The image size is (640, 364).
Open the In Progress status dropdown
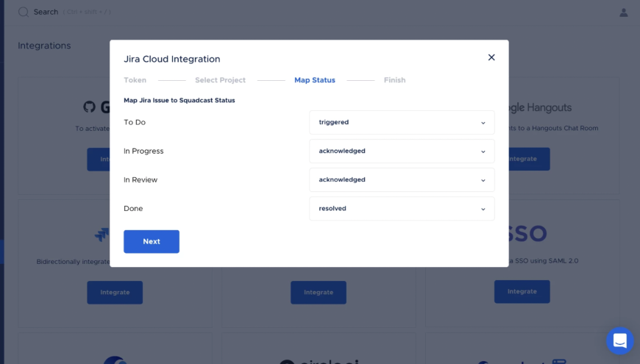pyautogui.click(x=402, y=151)
